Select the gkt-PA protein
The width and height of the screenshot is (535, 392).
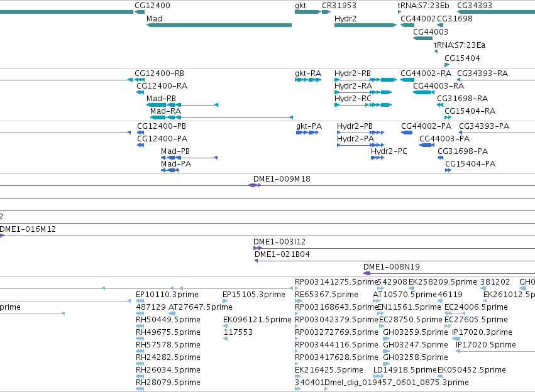pyautogui.click(x=307, y=133)
